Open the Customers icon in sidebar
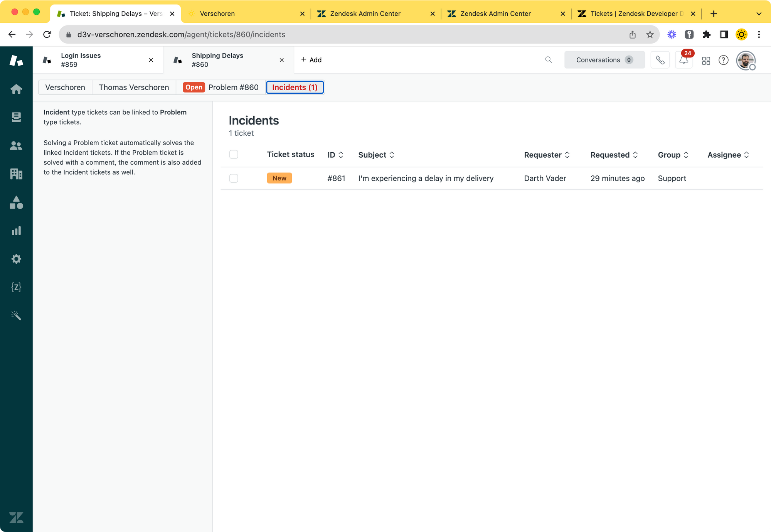The image size is (771, 532). pos(16,146)
